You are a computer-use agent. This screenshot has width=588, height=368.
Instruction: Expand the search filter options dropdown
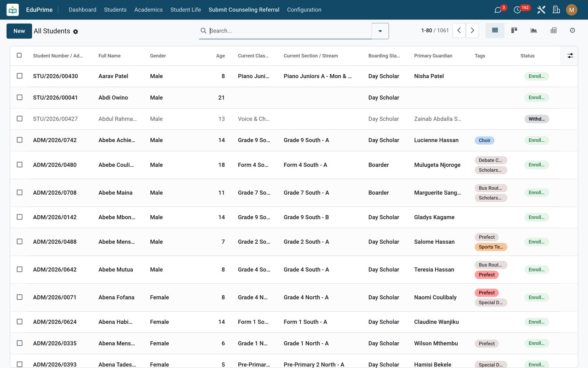(x=380, y=31)
